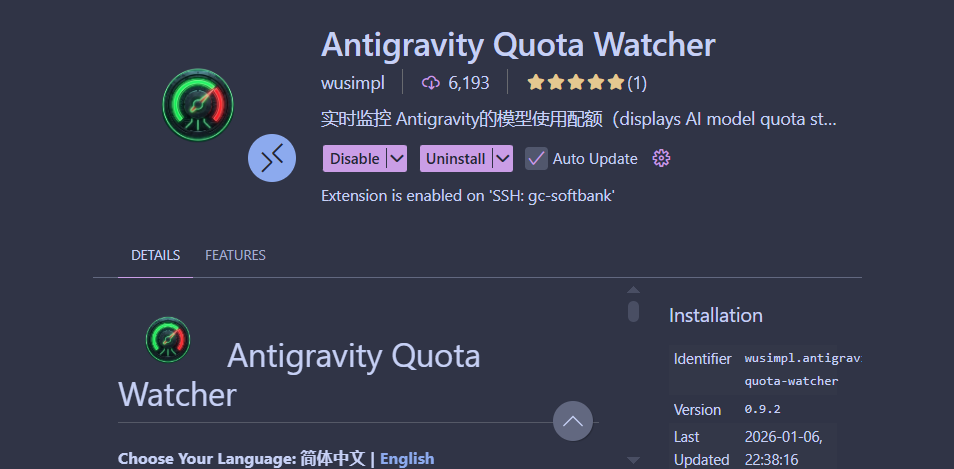Open the extension settings gear icon
The image size is (954, 469).
tap(661, 158)
